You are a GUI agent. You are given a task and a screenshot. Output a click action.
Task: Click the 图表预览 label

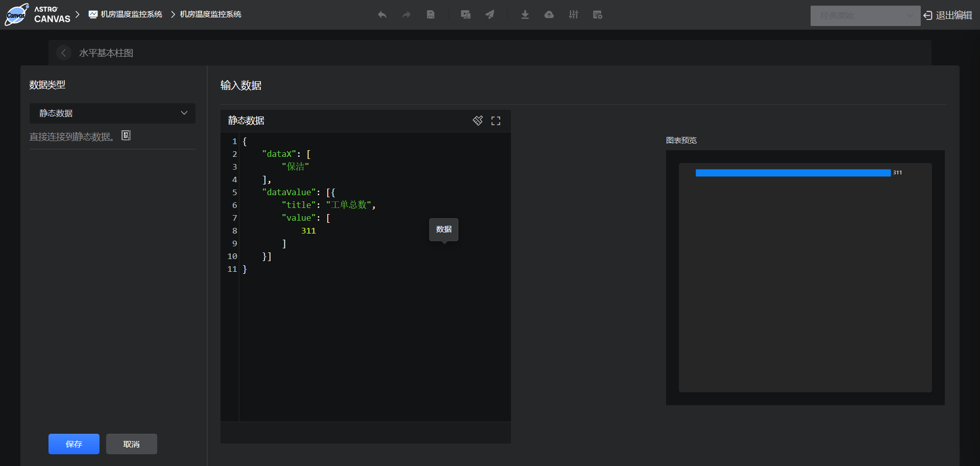pyautogui.click(x=681, y=141)
